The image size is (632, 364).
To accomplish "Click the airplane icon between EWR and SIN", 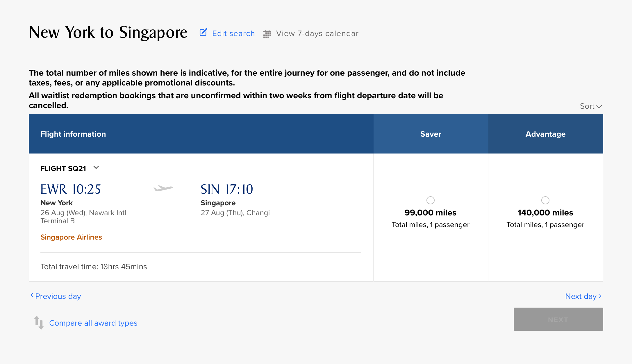I will [163, 188].
